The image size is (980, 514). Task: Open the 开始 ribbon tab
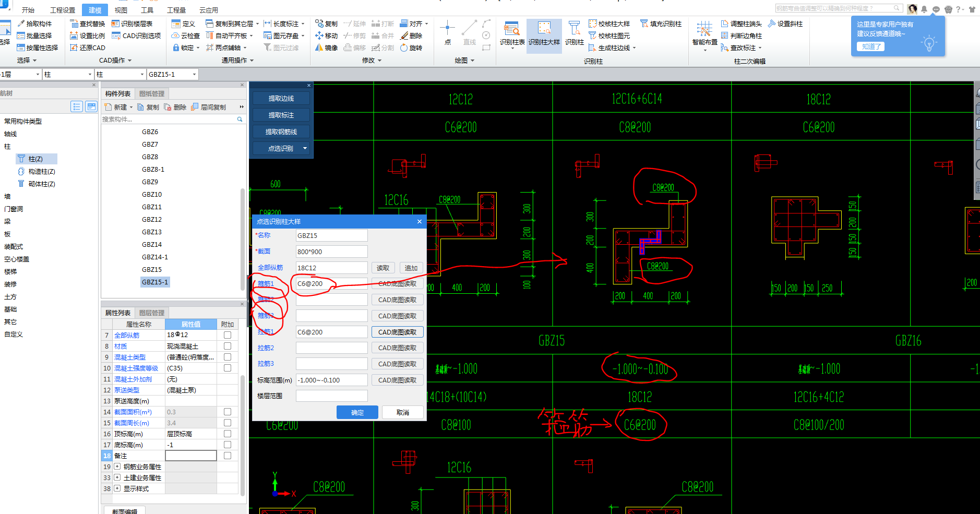[x=28, y=10]
